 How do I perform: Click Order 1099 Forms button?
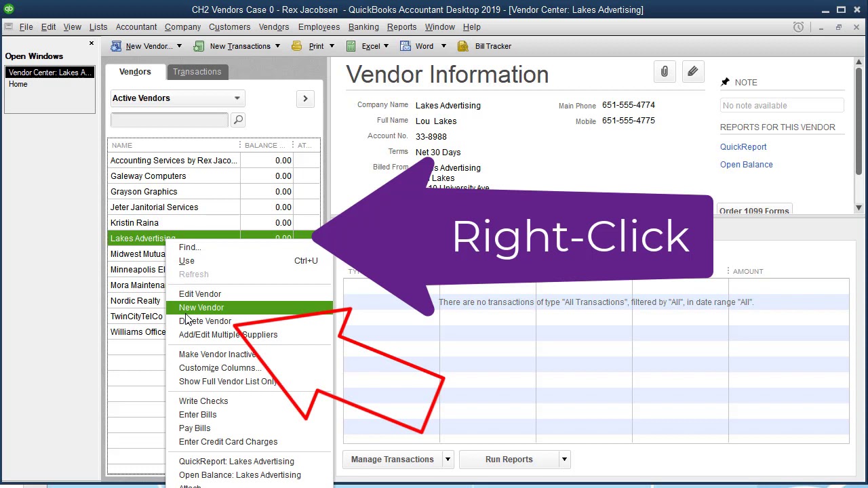coord(754,209)
